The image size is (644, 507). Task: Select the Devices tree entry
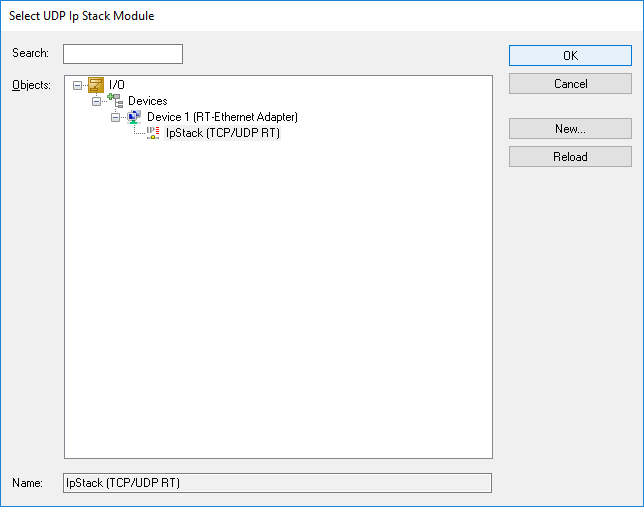click(147, 101)
